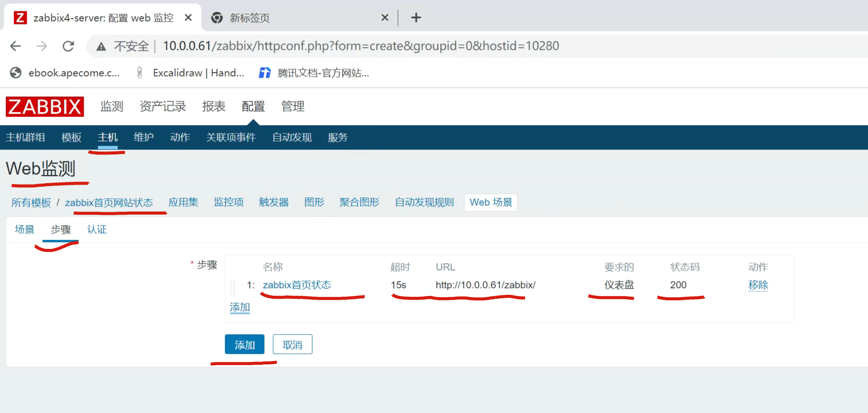Click the browser address bar URL

coord(361,46)
